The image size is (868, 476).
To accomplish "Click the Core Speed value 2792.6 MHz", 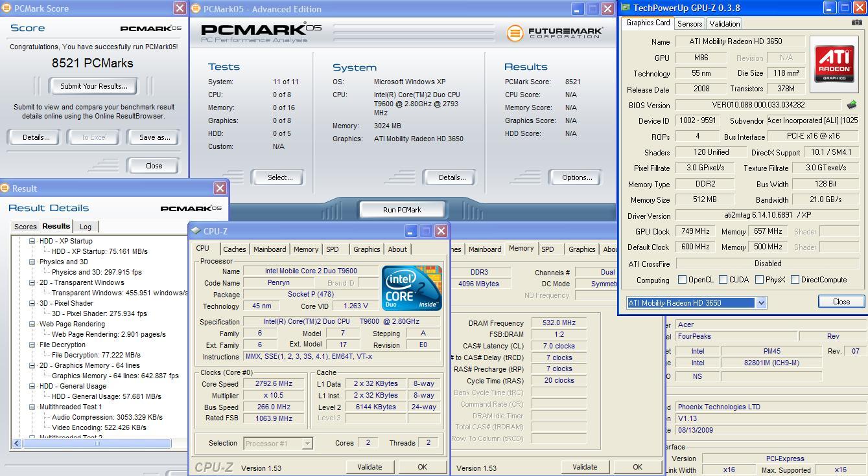I will pos(274,383).
